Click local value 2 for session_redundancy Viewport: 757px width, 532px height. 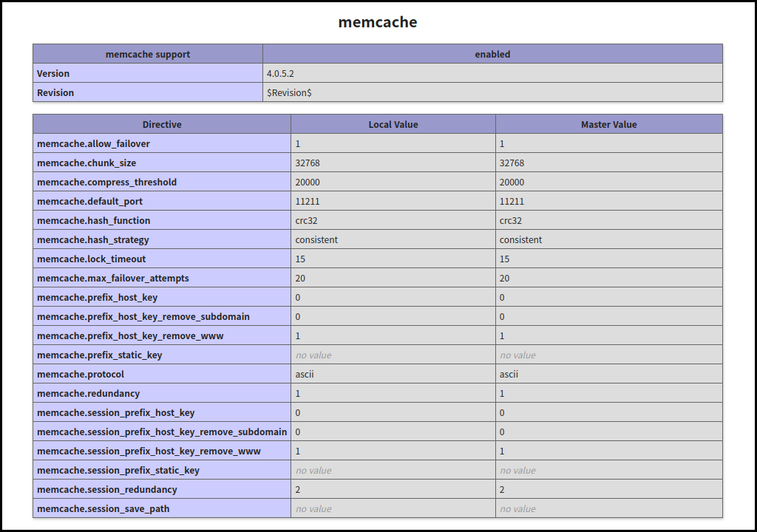(x=297, y=490)
